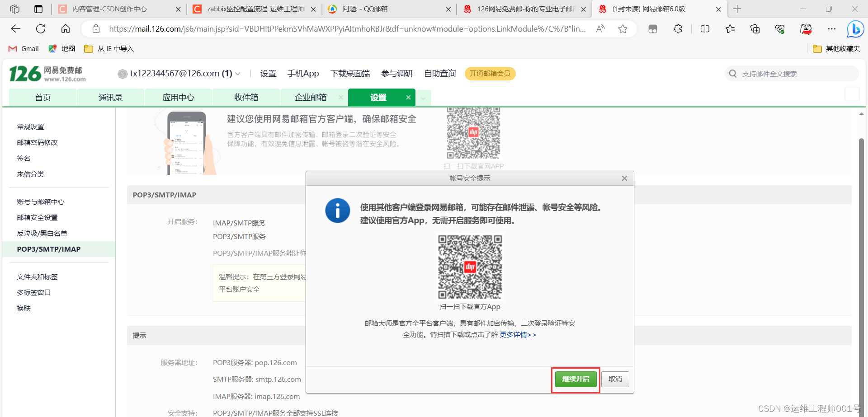Go to browser home page icon

(66, 29)
